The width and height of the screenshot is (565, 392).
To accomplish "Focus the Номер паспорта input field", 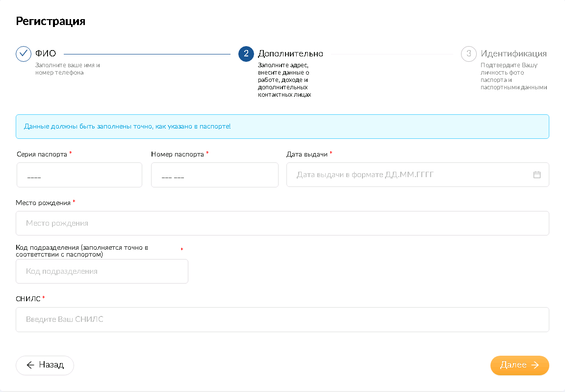I will 214,175.
